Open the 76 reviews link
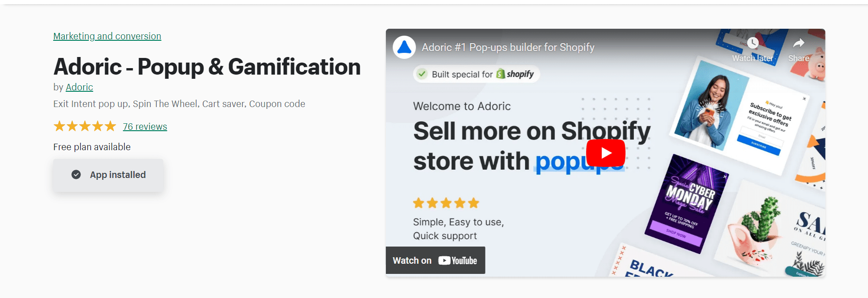Screen dimensions: 868x298 coord(145,127)
